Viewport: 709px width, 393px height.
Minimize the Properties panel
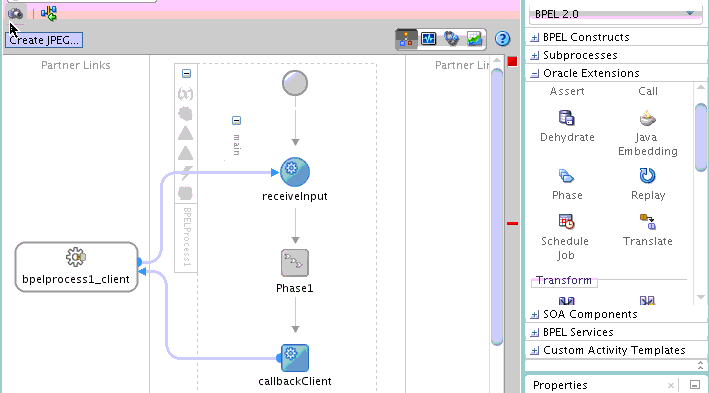[695, 385]
